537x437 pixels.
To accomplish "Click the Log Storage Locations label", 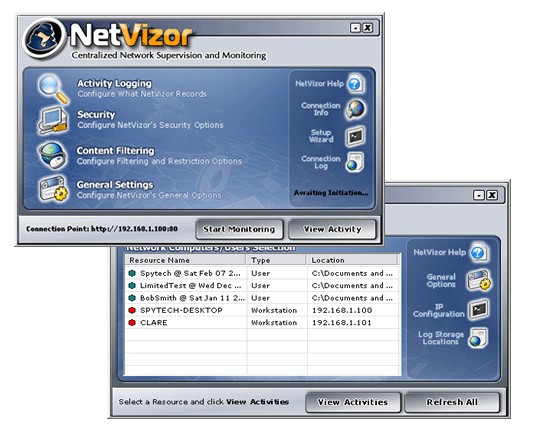I will [440, 338].
